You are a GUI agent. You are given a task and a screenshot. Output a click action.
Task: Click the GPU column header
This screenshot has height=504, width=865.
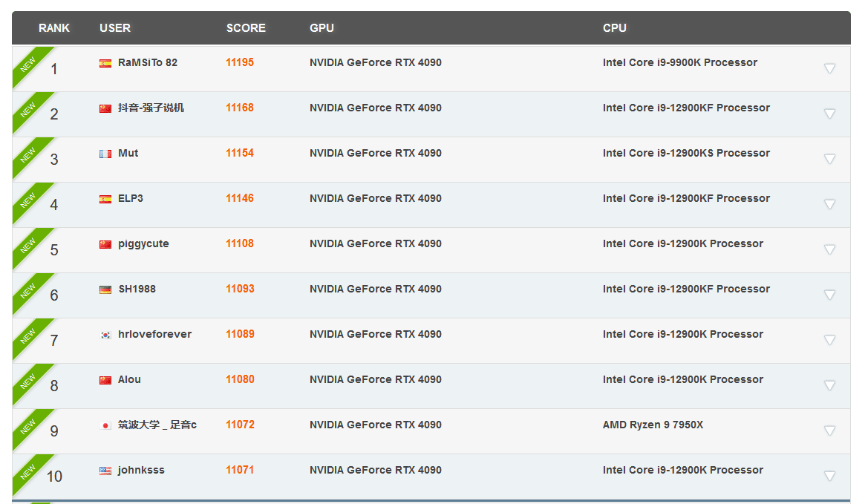[x=321, y=28]
